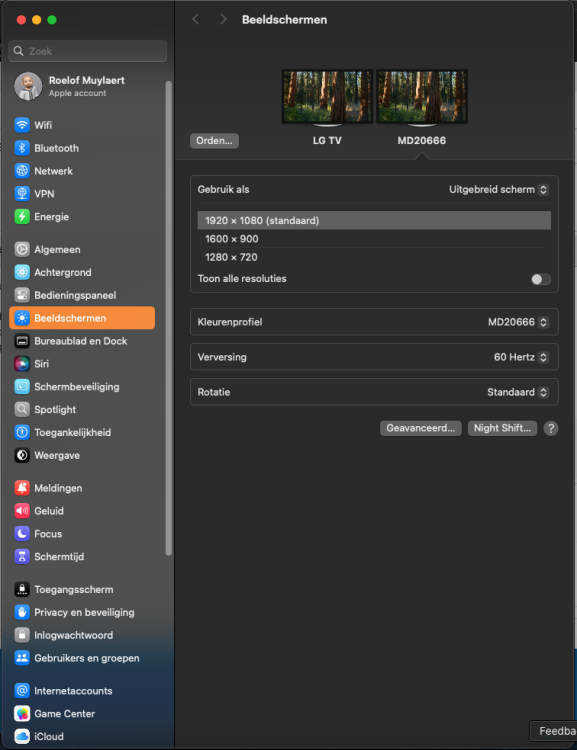Select the 1600 × 900 resolution
Viewport: 577px width, 750px height.
(374, 239)
